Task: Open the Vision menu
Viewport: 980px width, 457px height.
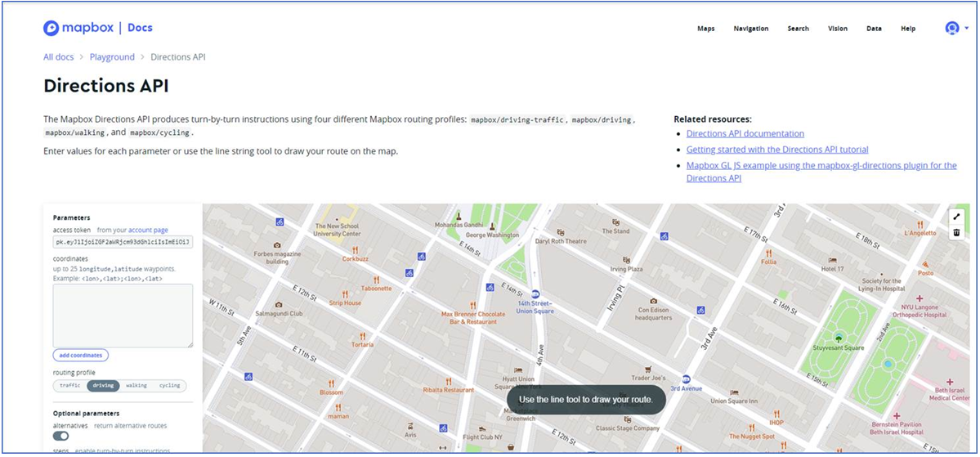Action: (838, 29)
